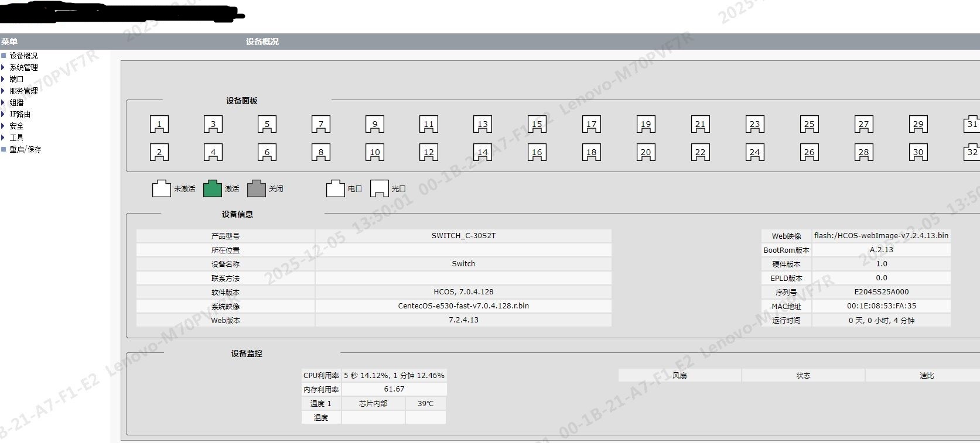The width and height of the screenshot is (980, 443).
Task: Expand 工具 menu item
Action: pyautogui.click(x=16, y=138)
